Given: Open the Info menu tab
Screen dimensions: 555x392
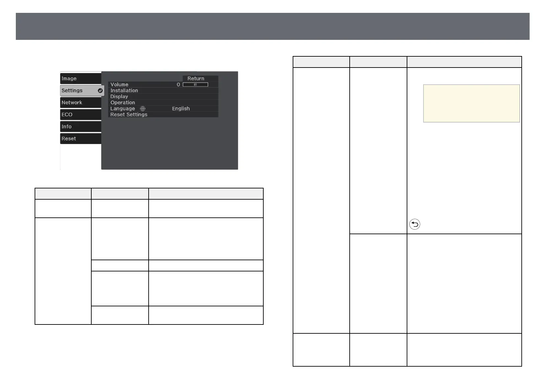Looking at the screenshot, I should 80,126.
